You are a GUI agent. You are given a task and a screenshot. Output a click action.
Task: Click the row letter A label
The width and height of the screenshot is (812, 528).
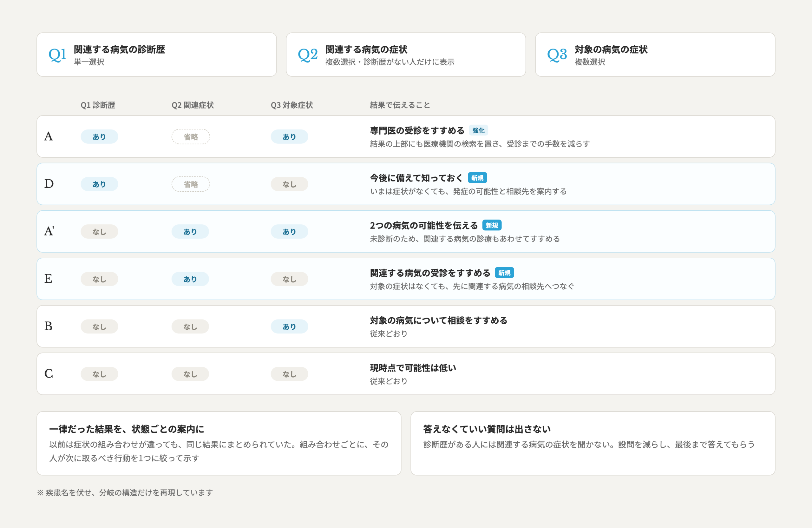pyautogui.click(x=49, y=136)
